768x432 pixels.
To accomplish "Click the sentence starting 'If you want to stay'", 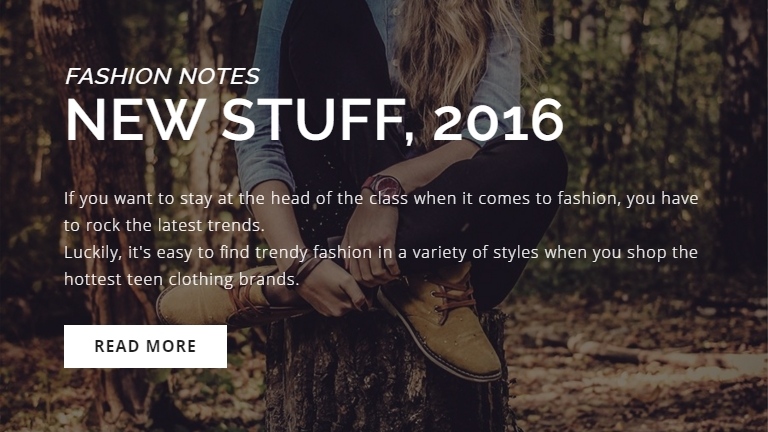I will 381,212.
